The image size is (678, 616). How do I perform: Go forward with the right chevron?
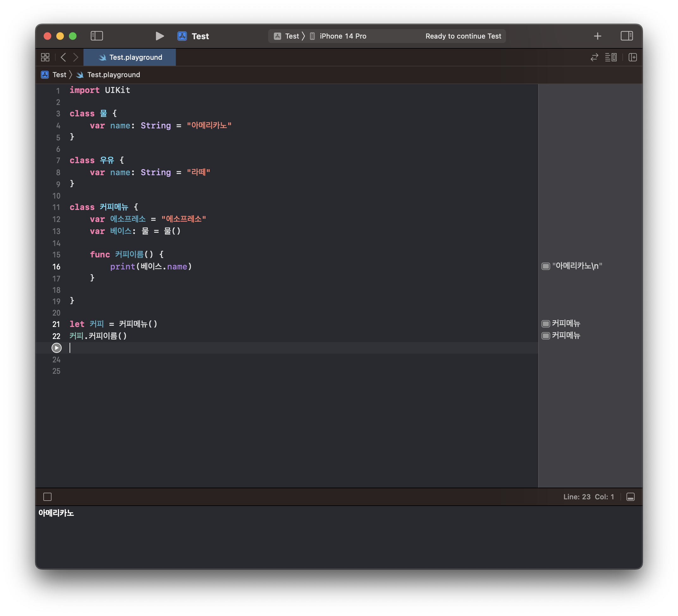(x=76, y=58)
